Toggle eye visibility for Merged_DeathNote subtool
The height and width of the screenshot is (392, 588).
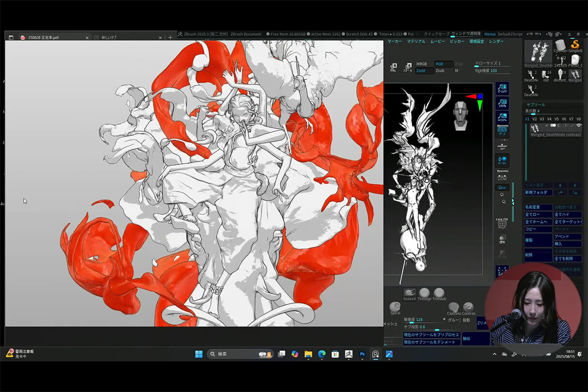tap(579, 126)
